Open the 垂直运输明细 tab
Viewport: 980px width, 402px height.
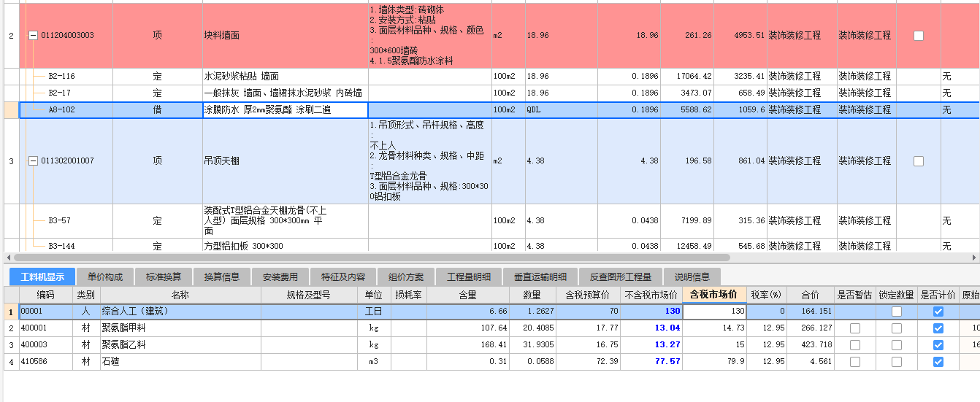[540, 277]
